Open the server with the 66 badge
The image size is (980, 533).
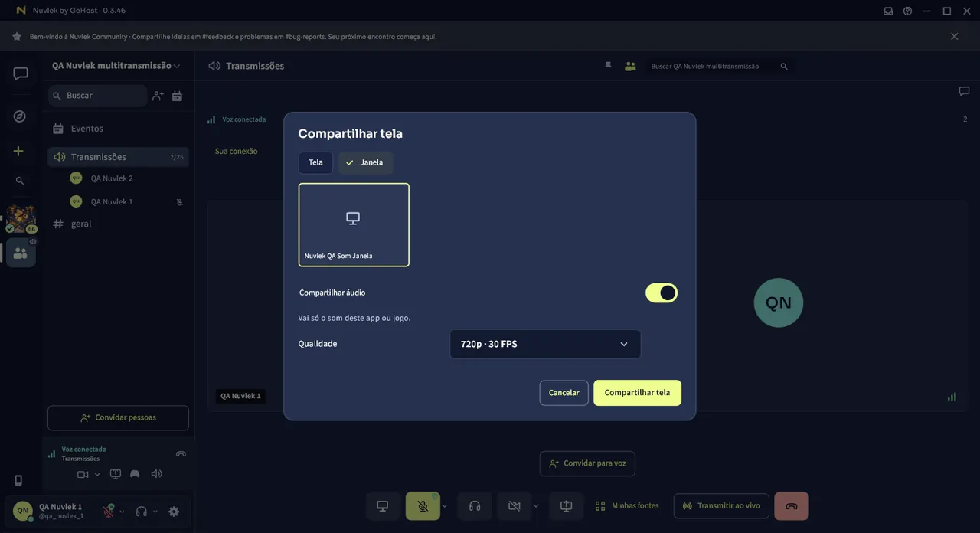pos(21,219)
